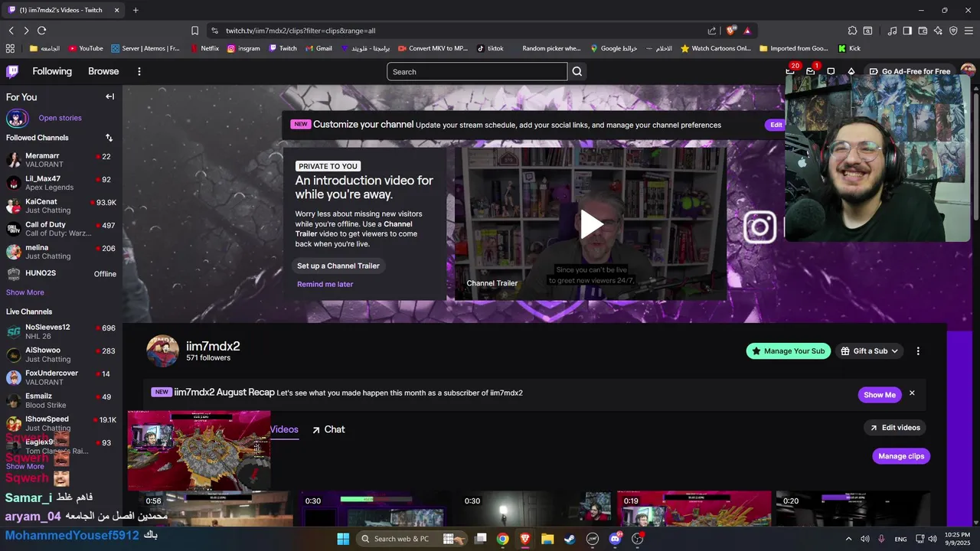
Task: Click the Brave Shields icon in address bar
Action: [731, 31]
